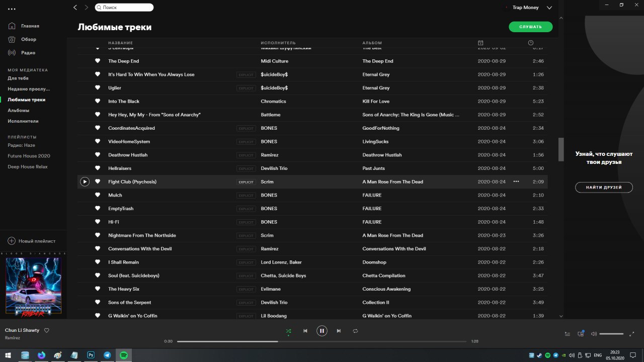This screenshot has width=644, height=362.
Task: Open album Past Junts
Action: [x=373, y=168]
